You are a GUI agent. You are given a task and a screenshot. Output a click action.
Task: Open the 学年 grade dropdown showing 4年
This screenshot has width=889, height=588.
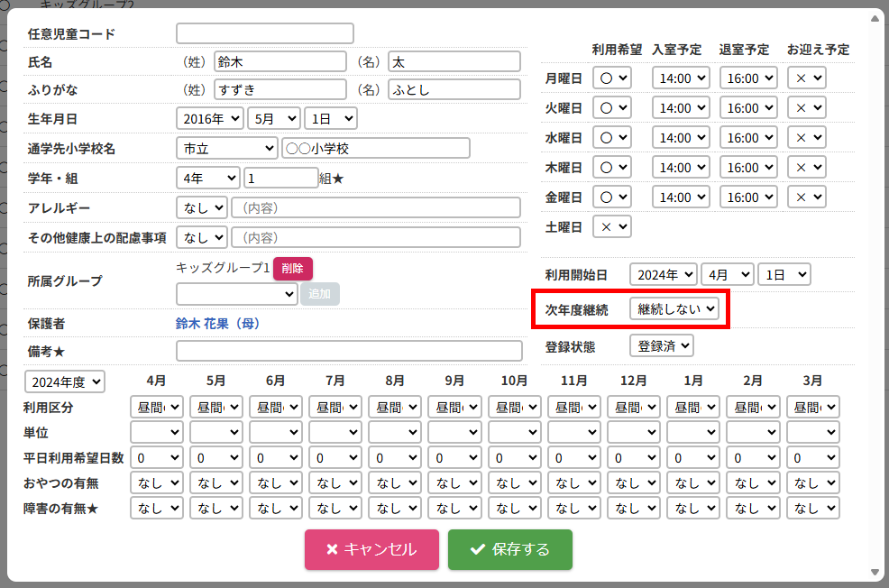207,179
